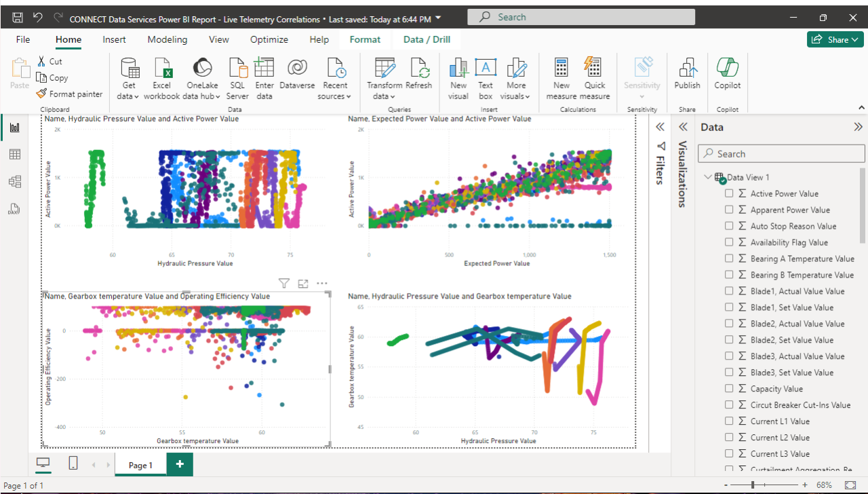Click Cut in Clipboard group
Image resolution: width=868 pixels, height=494 pixels.
(50, 61)
